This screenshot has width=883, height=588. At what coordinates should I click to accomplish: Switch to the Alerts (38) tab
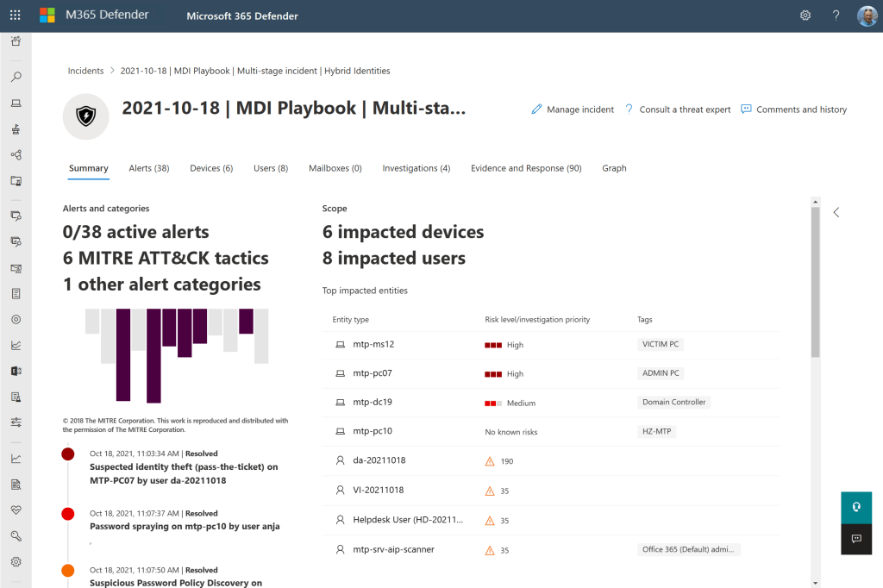tap(148, 168)
